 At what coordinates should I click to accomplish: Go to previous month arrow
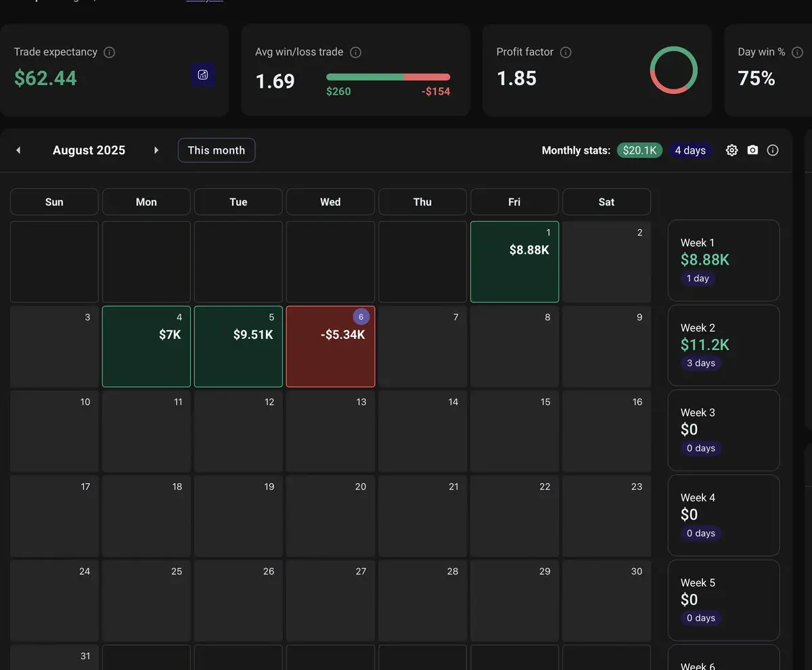(x=18, y=150)
